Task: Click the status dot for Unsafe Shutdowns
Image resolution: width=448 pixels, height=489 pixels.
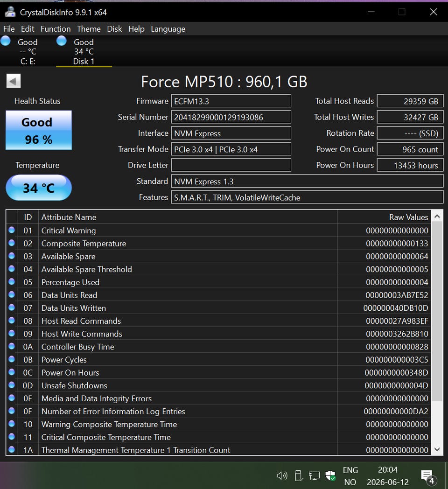Action: point(12,385)
